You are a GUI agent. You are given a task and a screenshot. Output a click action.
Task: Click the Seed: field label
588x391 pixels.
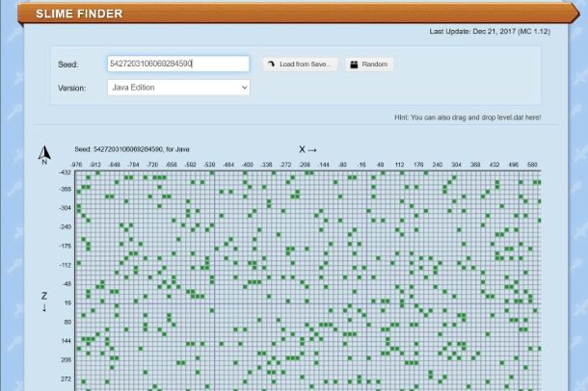tap(67, 65)
